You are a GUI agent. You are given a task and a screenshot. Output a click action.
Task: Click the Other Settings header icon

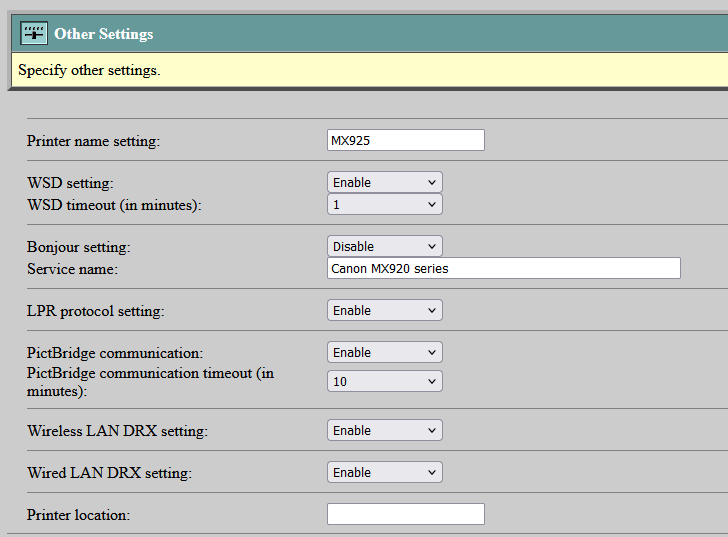click(x=35, y=33)
